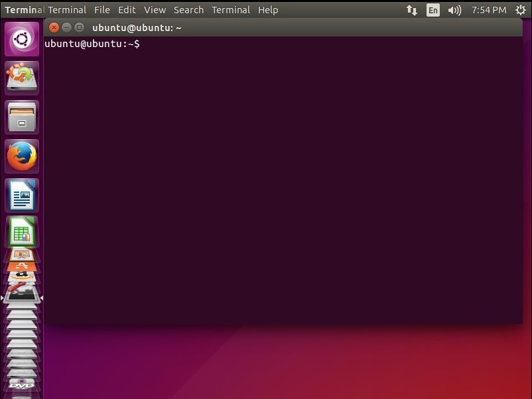Open the View menu
532x399 pixels.
(x=155, y=10)
